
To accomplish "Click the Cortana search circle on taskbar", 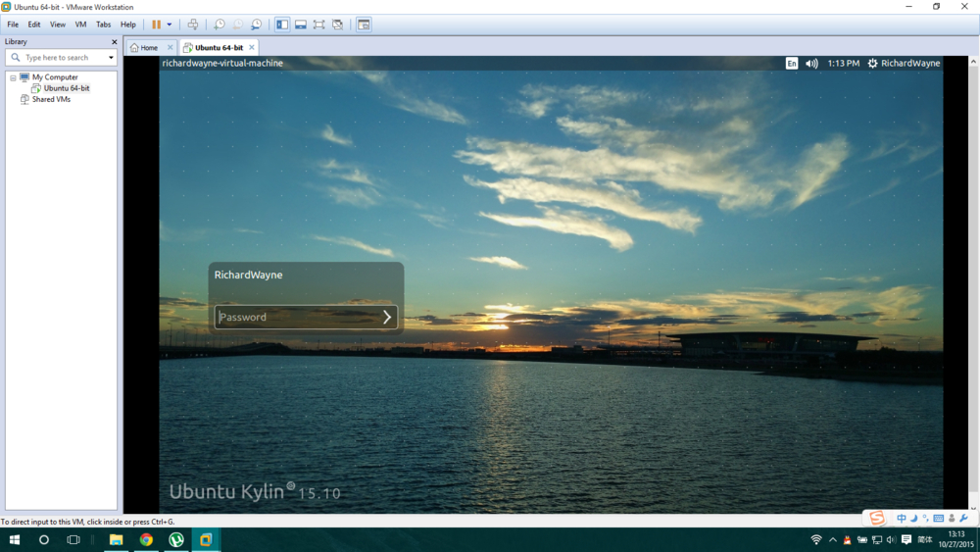I will point(44,539).
